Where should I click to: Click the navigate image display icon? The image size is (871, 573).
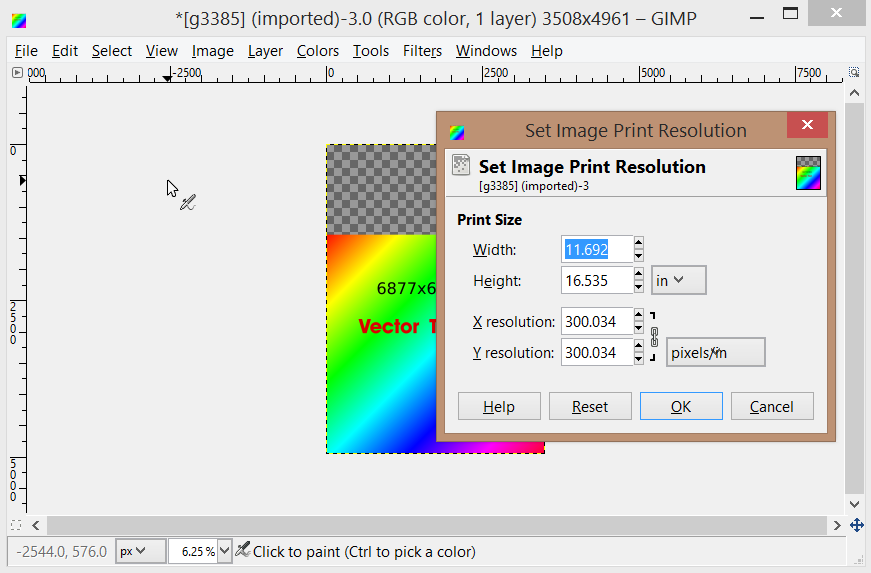point(856,525)
